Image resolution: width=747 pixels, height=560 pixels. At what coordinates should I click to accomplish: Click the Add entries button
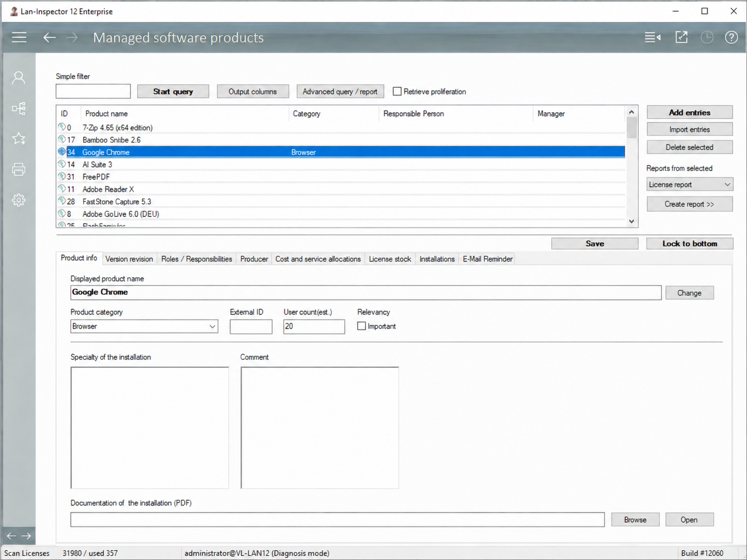point(690,112)
